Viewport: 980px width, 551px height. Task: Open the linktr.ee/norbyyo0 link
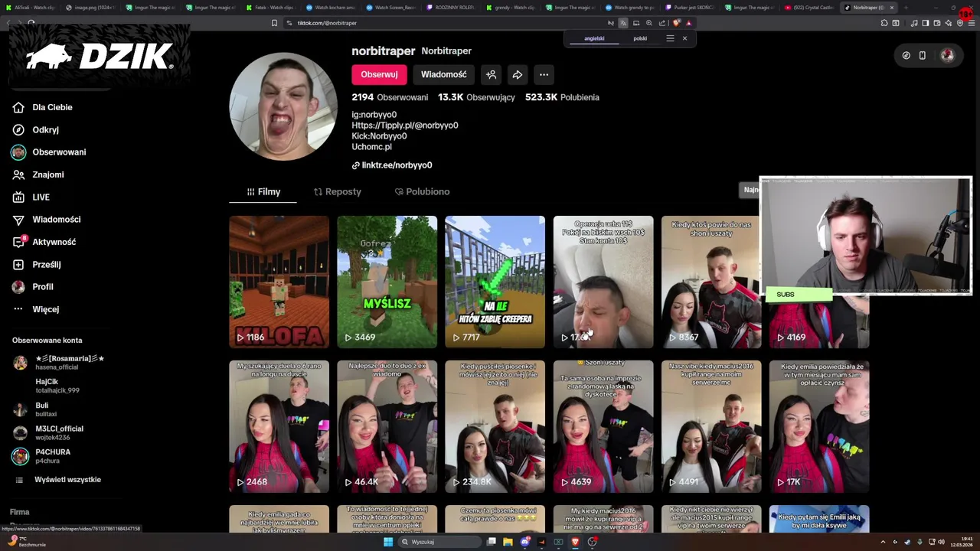(392, 165)
